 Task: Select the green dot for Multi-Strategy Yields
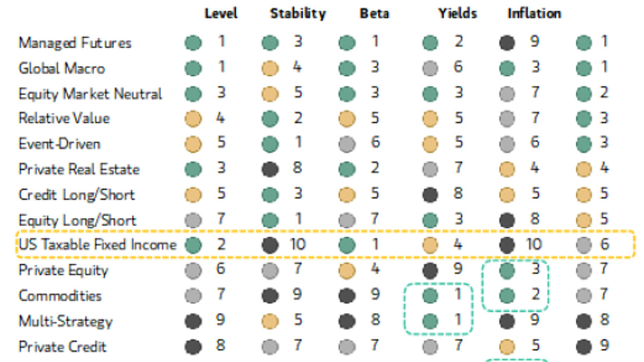[x=431, y=321]
